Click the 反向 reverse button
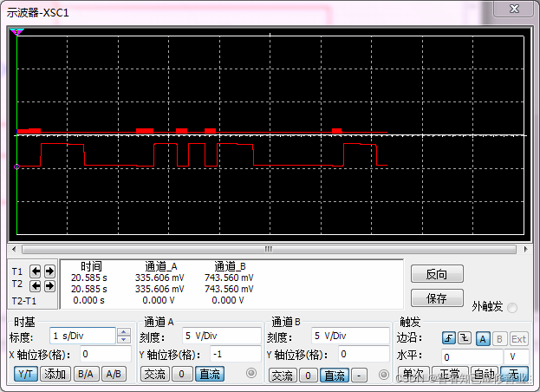 pos(437,274)
